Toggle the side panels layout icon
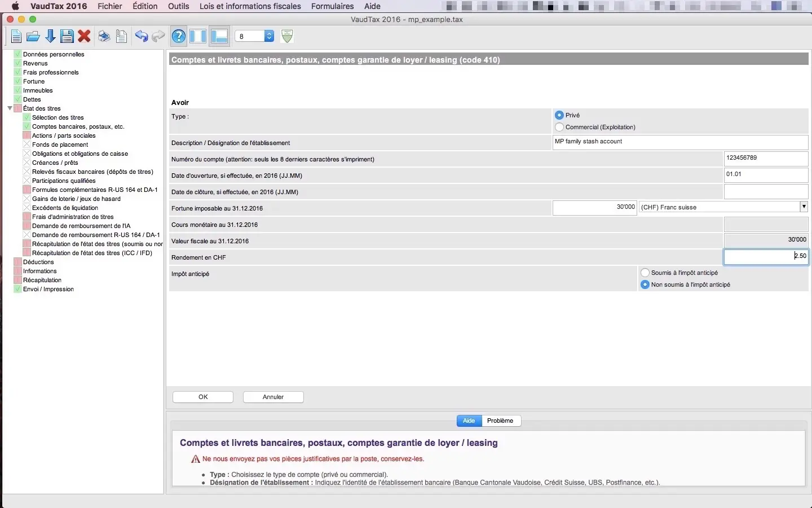 tap(198, 37)
